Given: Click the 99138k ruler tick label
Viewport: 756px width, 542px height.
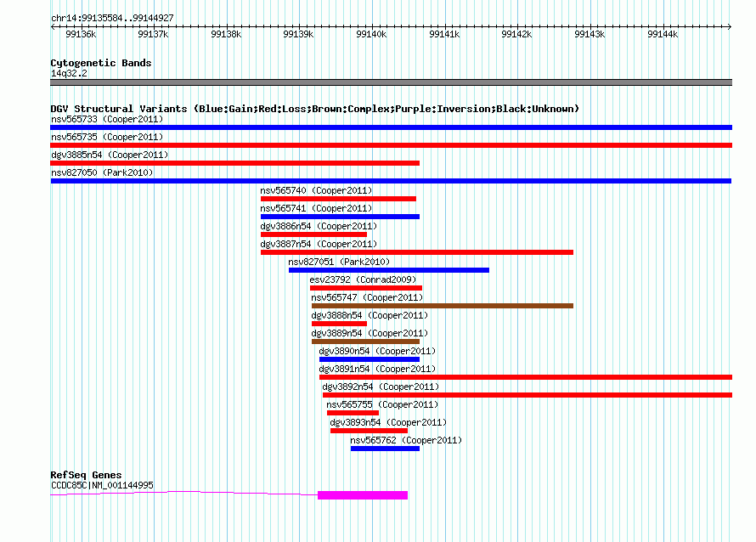Looking at the screenshot, I should pos(226,34).
